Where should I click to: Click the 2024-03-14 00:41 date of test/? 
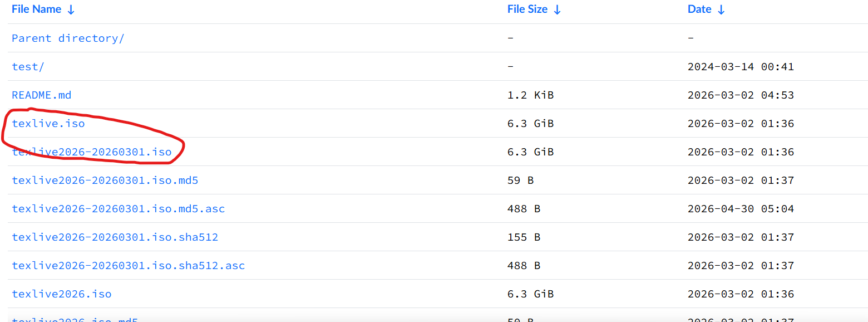pyautogui.click(x=741, y=67)
